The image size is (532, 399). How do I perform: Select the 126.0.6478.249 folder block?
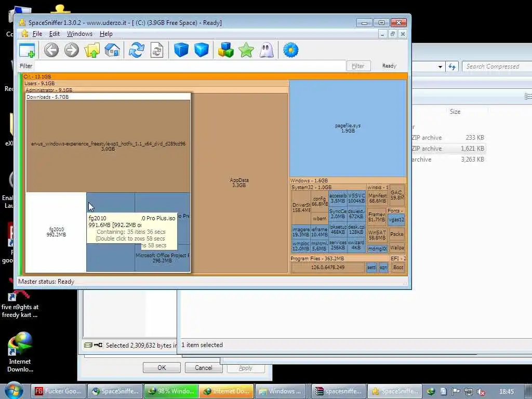(x=328, y=268)
